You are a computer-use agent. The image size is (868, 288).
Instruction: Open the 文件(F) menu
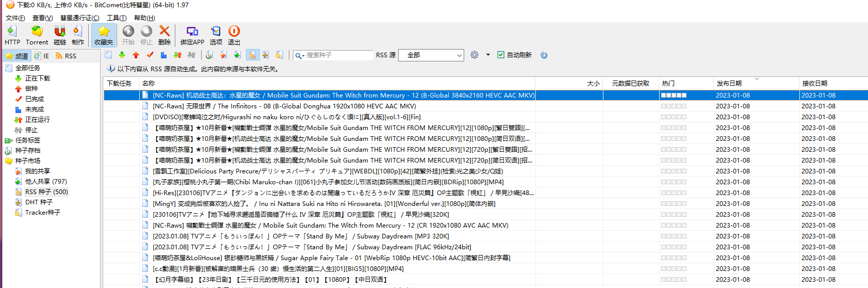[x=15, y=18]
